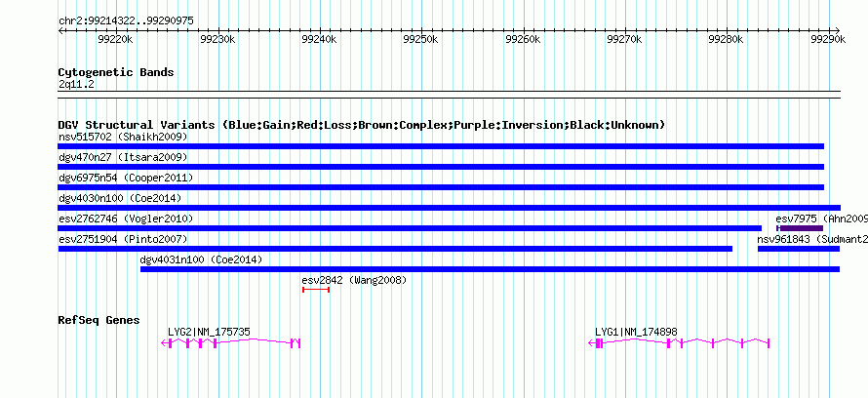Click the 99240k ruler tick label
Viewport: 868px width, 398px height.
319,40
